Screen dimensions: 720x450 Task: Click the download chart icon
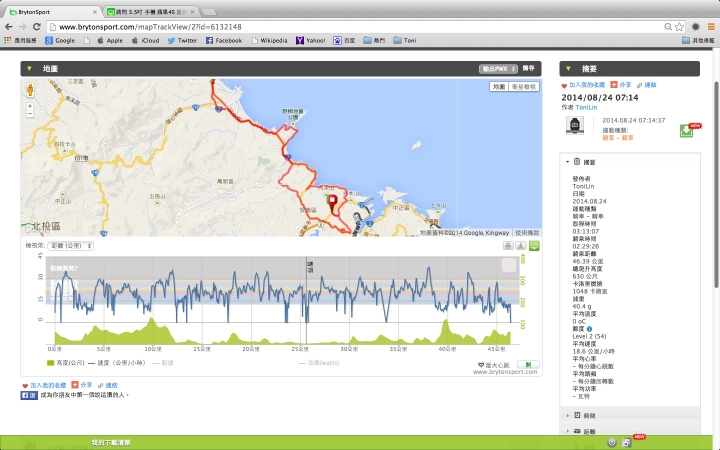pyautogui.click(x=521, y=246)
